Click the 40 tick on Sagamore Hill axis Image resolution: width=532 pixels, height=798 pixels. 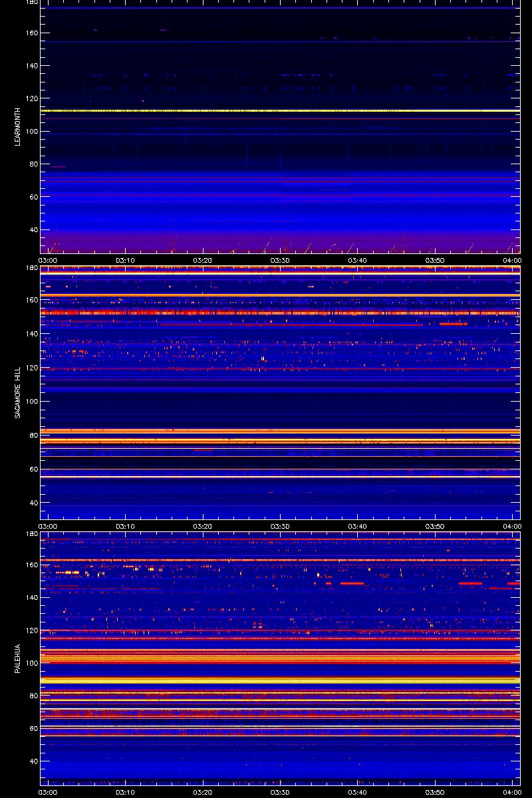click(33, 503)
